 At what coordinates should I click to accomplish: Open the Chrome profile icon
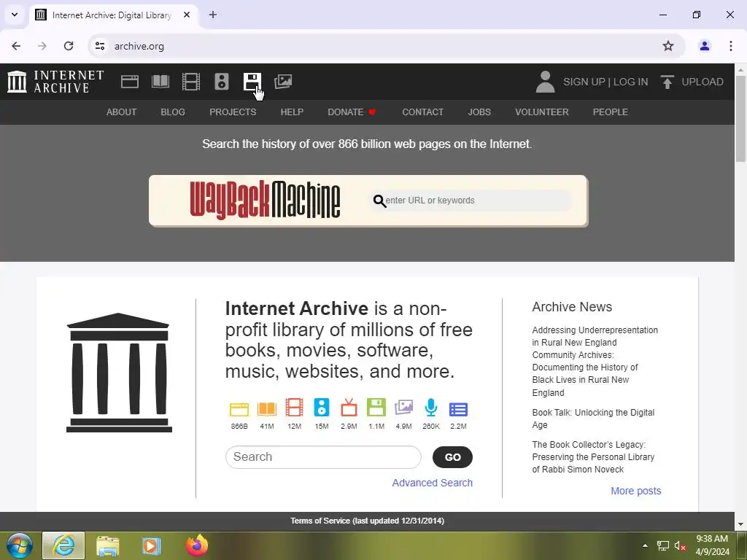704,46
